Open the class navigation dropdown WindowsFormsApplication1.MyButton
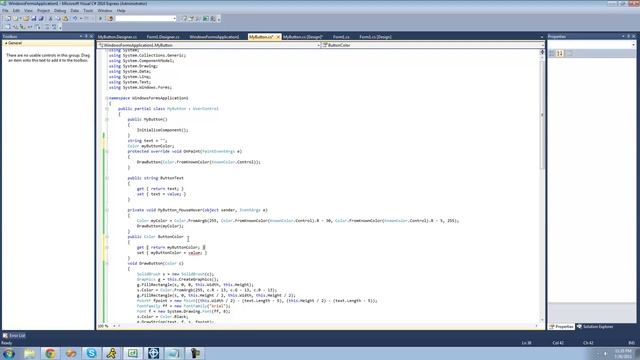The image size is (640, 360). tap(209, 45)
